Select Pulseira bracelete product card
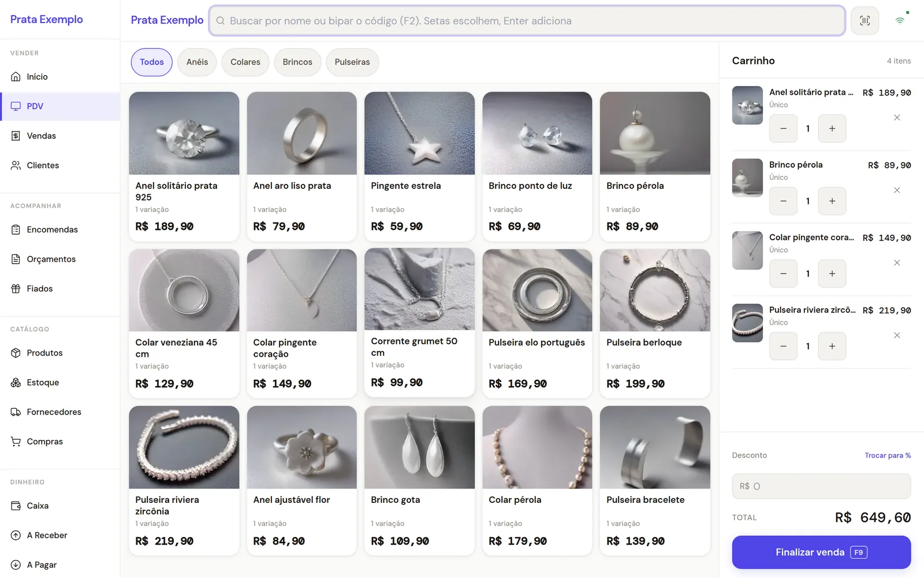924x578 pixels. tap(655, 481)
